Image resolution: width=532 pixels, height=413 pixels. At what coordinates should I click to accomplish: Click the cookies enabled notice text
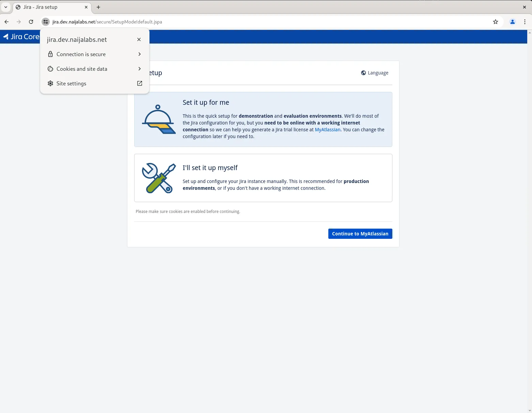click(x=188, y=212)
